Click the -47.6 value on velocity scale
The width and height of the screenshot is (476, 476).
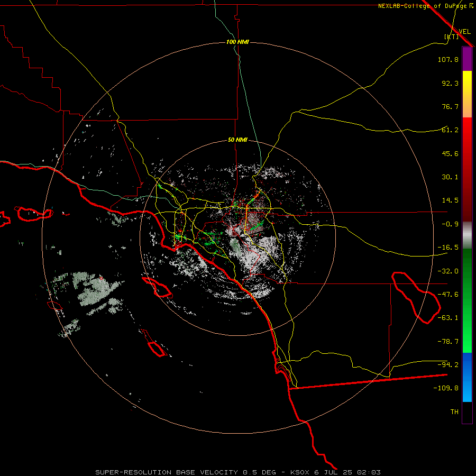448,295
